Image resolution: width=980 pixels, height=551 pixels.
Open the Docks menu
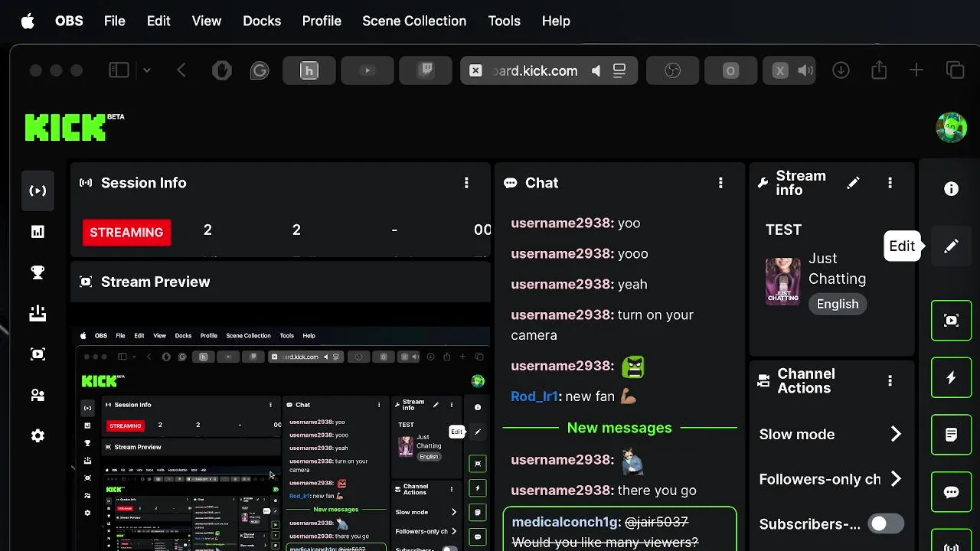[x=262, y=21]
